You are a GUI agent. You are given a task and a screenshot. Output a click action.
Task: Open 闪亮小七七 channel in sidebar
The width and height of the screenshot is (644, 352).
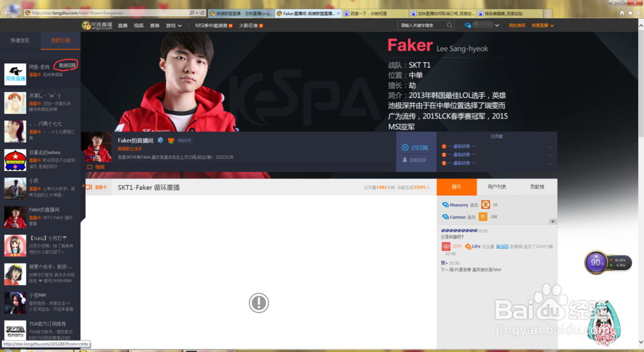pyautogui.click(x=40, y=131)
